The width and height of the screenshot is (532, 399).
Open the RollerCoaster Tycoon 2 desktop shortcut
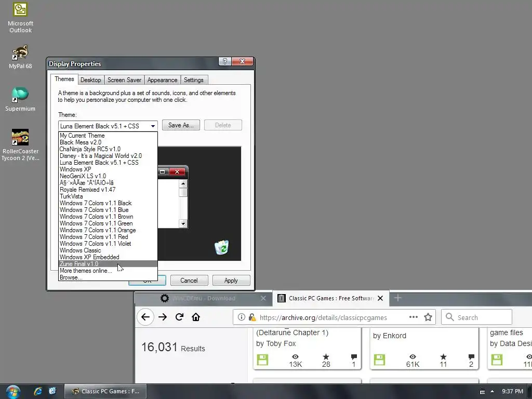coord(20,145)
